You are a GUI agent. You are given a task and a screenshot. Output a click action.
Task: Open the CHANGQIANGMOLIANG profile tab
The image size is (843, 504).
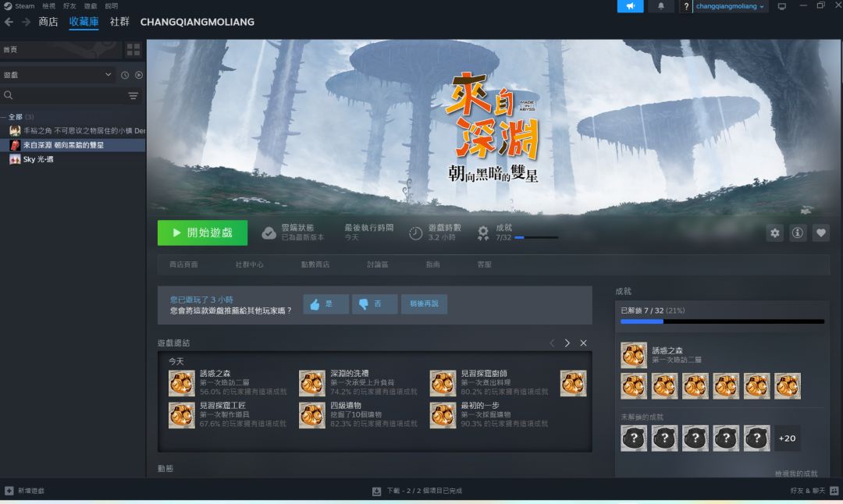point(197,22)
